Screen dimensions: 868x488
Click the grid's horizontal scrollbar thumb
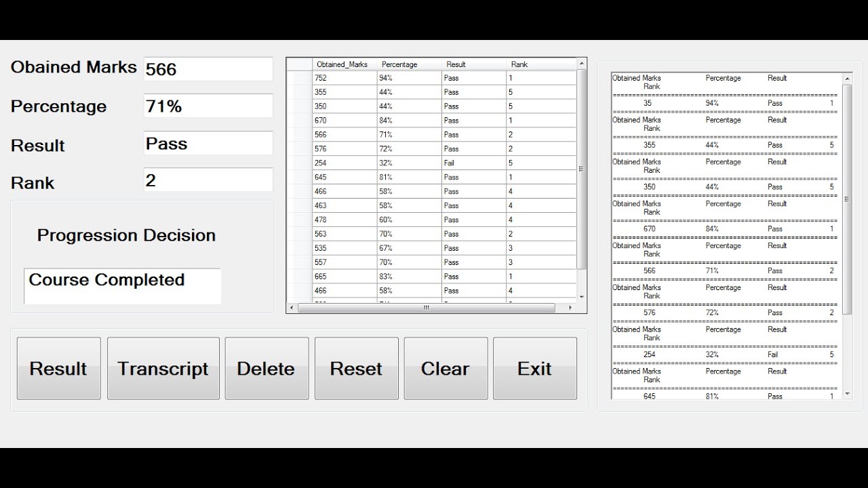pos(426,308)
